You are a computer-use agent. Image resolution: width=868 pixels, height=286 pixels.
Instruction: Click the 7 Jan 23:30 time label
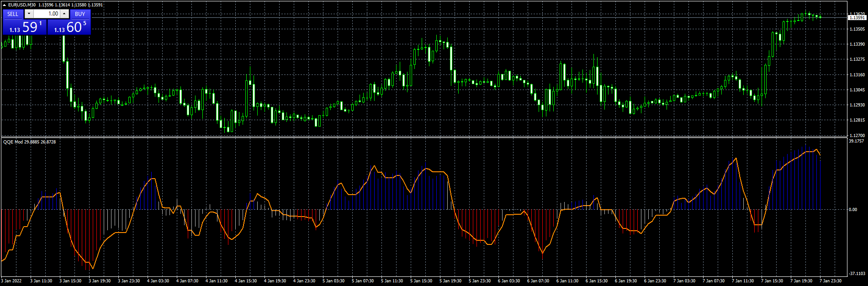pos(831,281)
